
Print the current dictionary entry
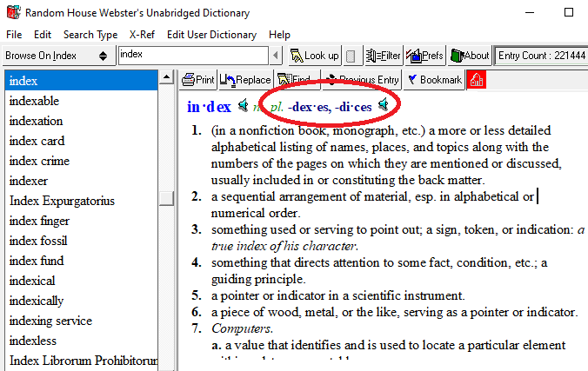click(197, 80)
